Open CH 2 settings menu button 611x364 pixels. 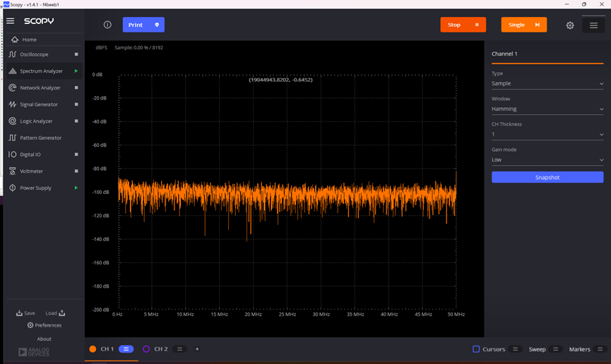(x=179, y=349)
